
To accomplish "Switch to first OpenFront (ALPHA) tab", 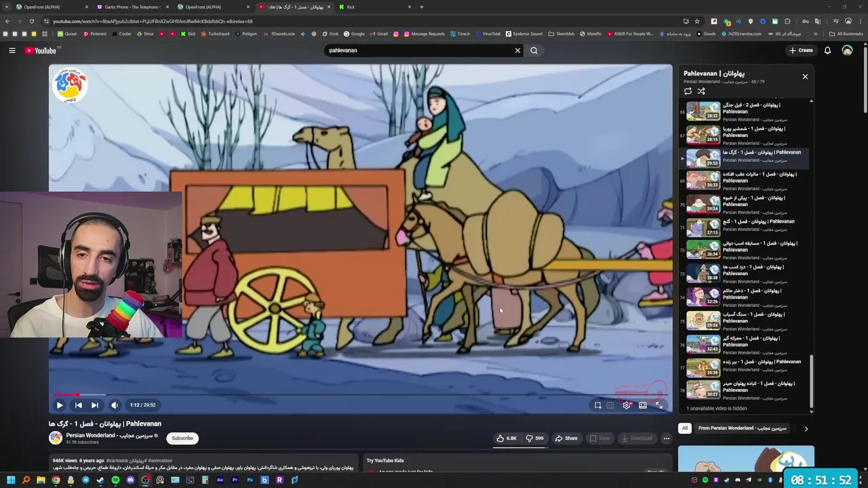I will click(x=51, y=7).
